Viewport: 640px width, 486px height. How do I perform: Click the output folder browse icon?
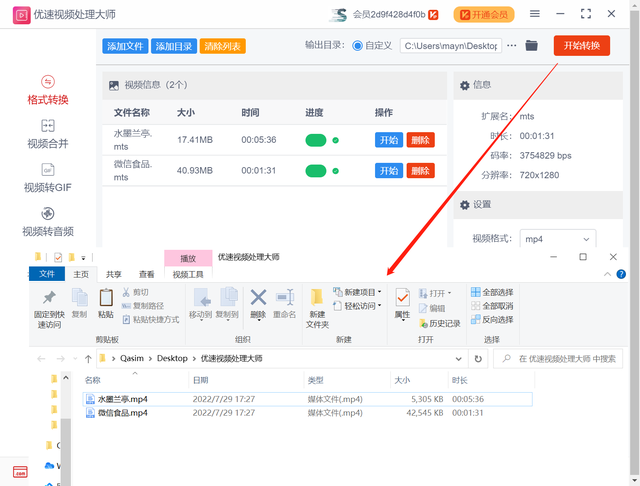click(x=531, y=46)
